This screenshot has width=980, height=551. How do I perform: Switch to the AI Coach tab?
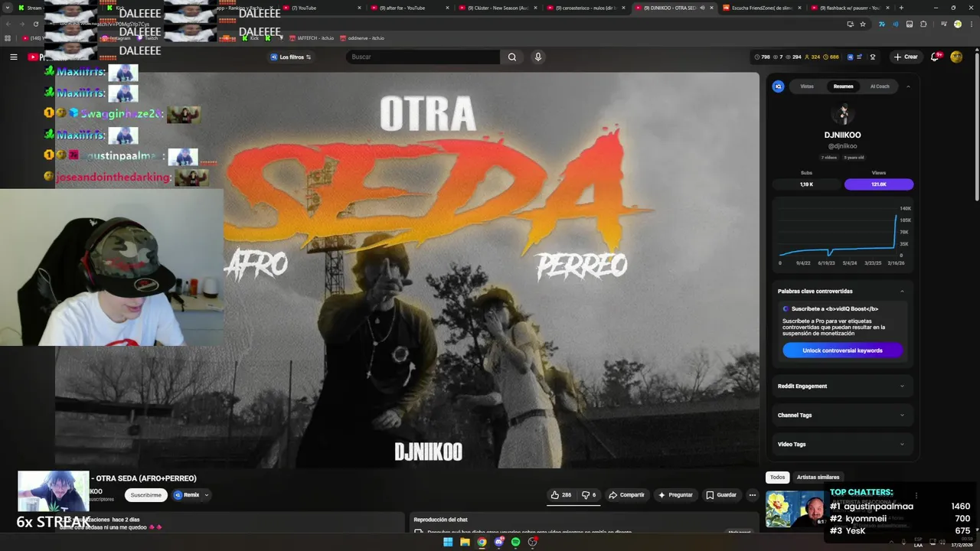(x=880, y=86)
